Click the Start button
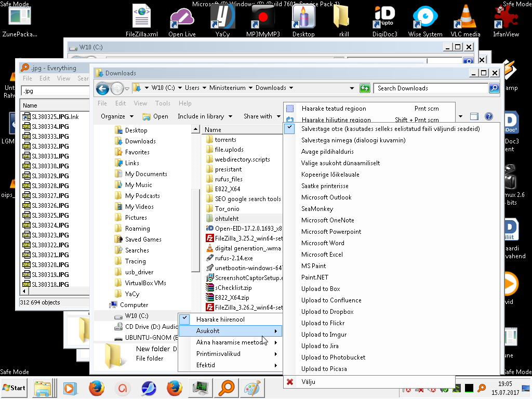 click(x=15, y=388)
